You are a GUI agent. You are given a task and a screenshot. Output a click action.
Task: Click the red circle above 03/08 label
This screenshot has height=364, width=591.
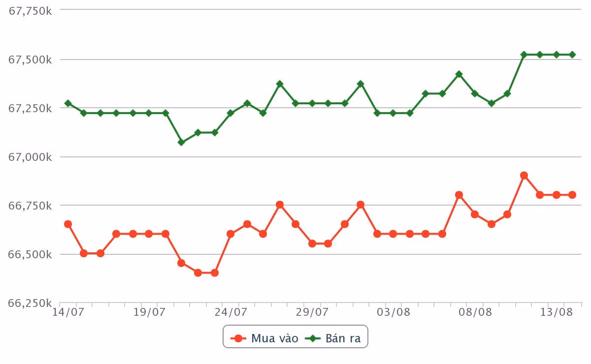tap(393, 234)
